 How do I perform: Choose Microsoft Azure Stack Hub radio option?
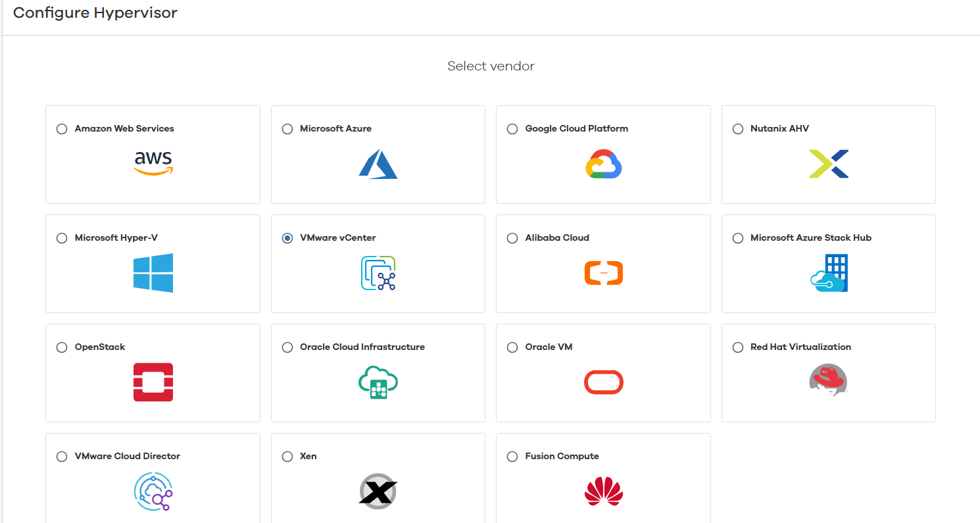point(738,238)
